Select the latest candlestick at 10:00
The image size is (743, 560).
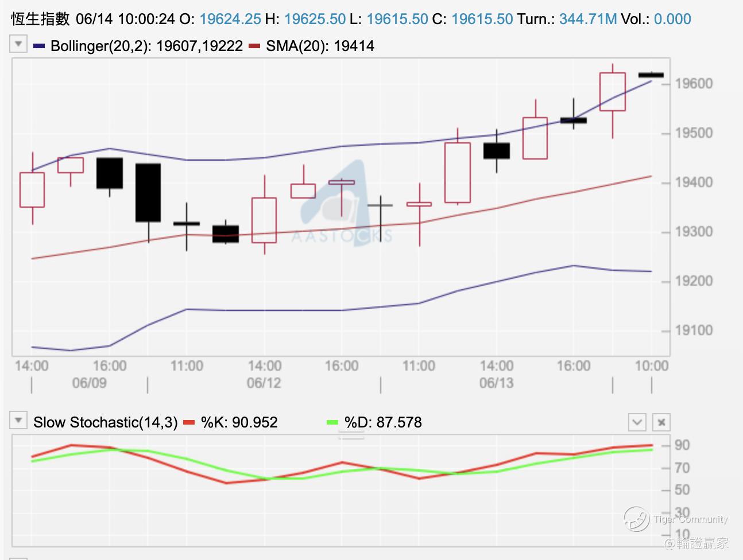[x=651, y=75]
